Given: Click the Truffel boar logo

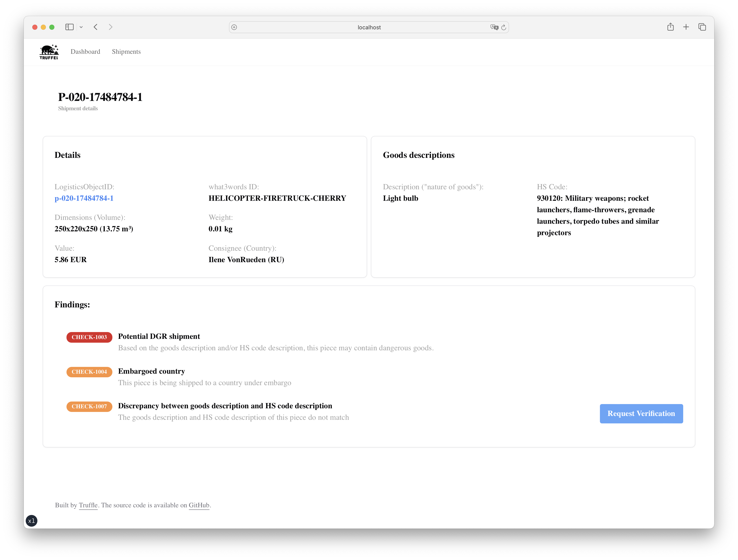Looking at the screenshot, I should (x=49, y=52).
